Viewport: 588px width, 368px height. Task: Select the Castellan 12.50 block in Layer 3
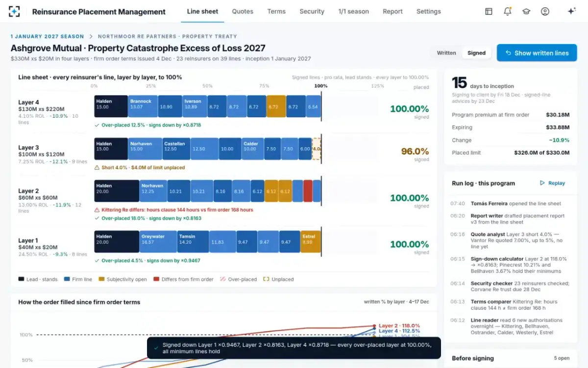tap(176, 149)
